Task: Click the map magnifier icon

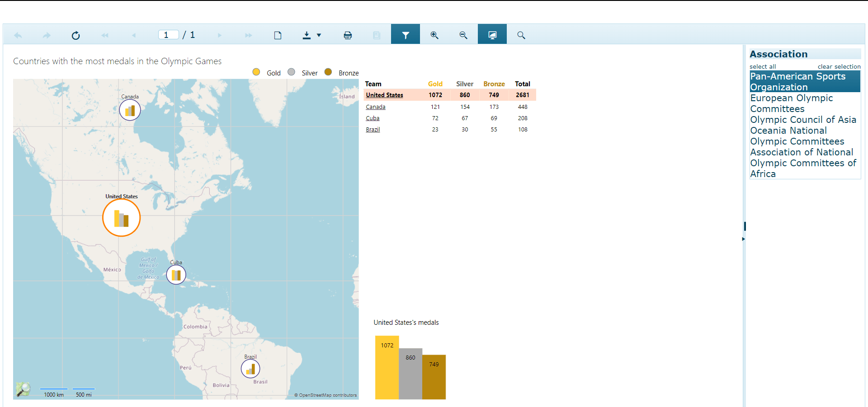Action: [x=23, y=389]
